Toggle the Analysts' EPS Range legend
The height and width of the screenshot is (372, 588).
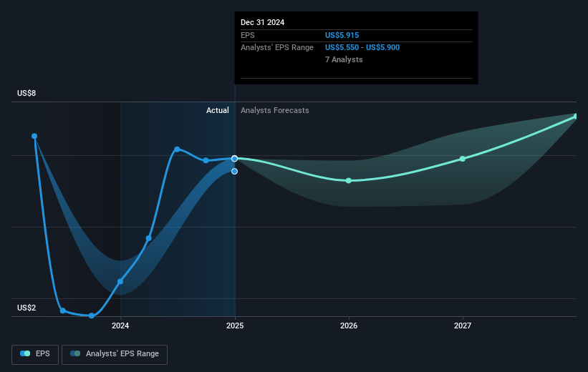(115, 354)
